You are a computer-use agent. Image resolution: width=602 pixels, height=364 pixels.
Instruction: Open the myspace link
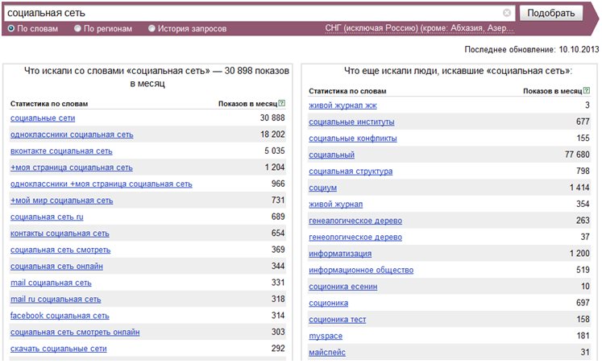click(326, 336)
